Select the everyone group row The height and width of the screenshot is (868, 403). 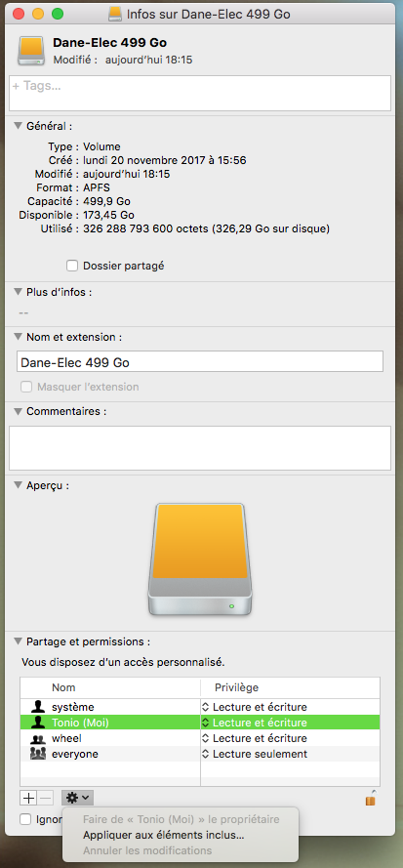pyautogui.click(x=200, y=754)
